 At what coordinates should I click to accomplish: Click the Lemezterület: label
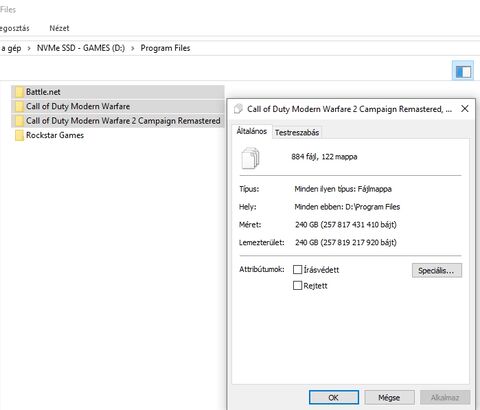click(x=262, y=242)
